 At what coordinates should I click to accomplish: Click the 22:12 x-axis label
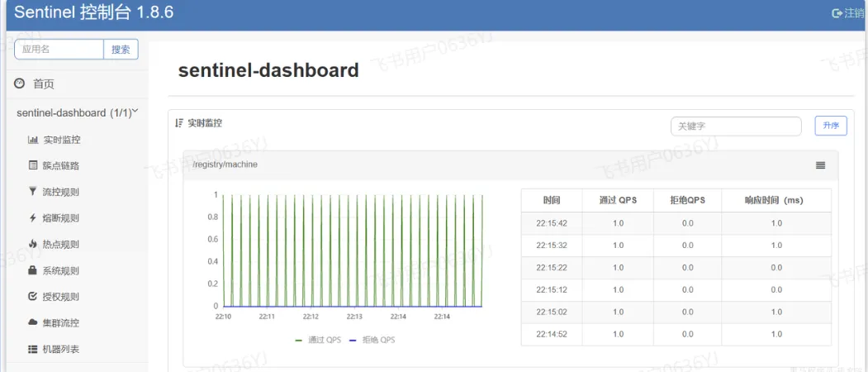pos(311,317)
